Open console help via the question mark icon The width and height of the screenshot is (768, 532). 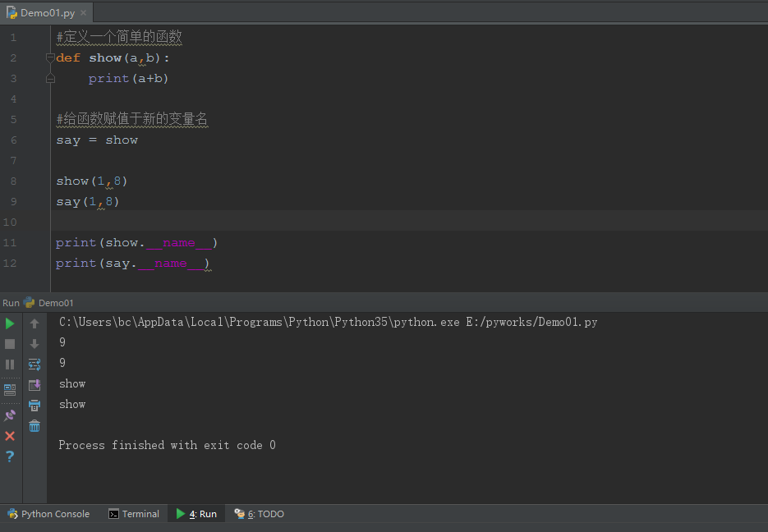pyautogui.click(x=10, y=456)
